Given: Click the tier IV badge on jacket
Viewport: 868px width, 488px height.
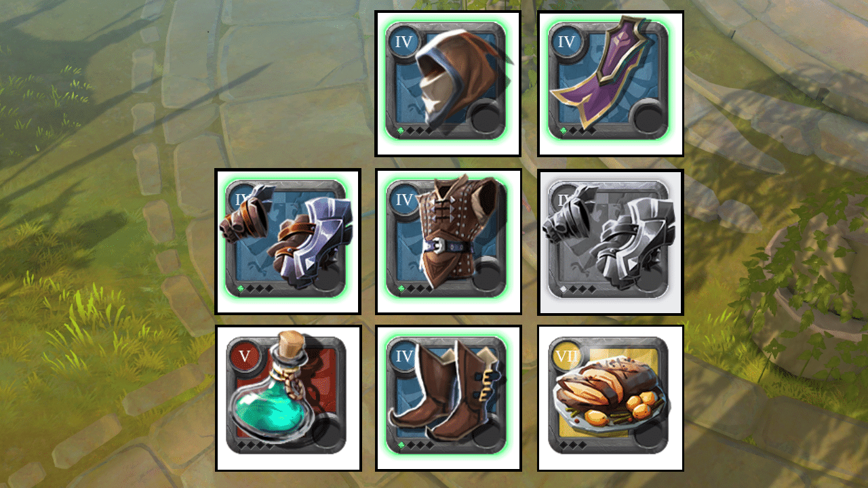Looking at the screenshot, I should coord(404,199).
